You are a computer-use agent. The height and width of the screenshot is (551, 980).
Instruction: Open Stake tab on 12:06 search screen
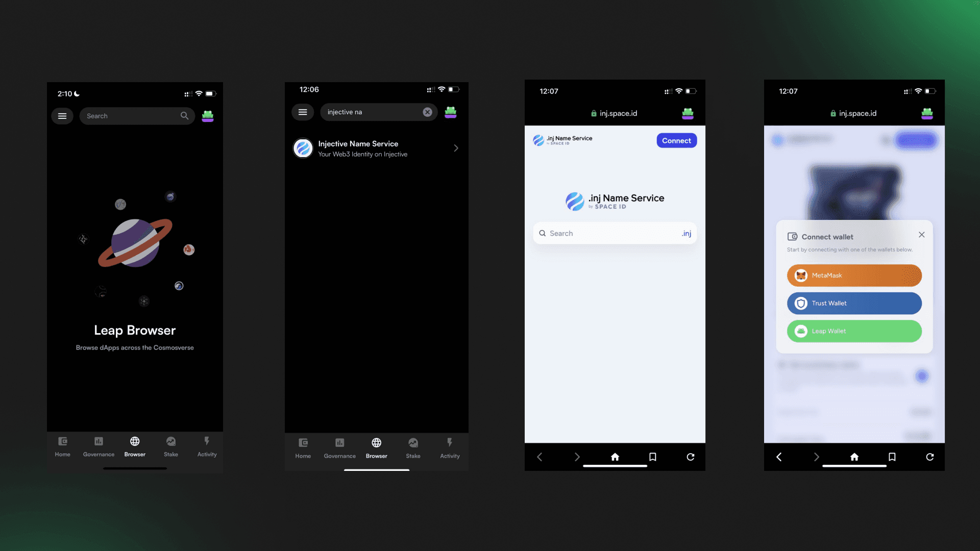[413, 448]
